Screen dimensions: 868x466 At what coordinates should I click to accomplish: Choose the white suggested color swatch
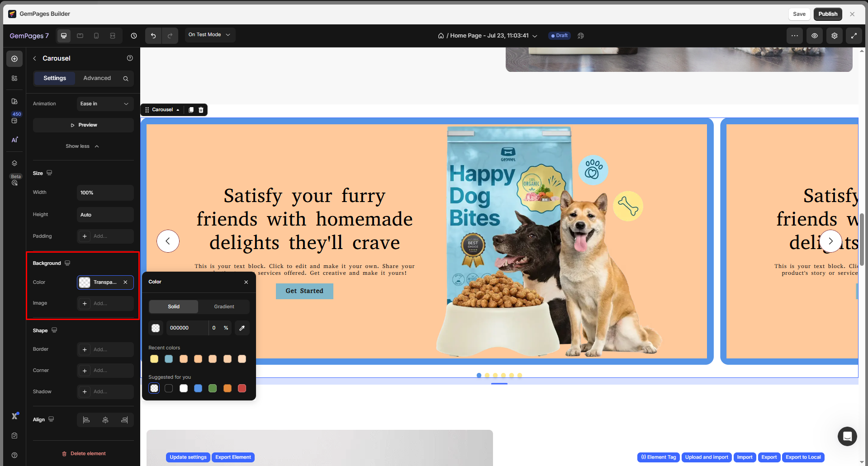[184, 388]
